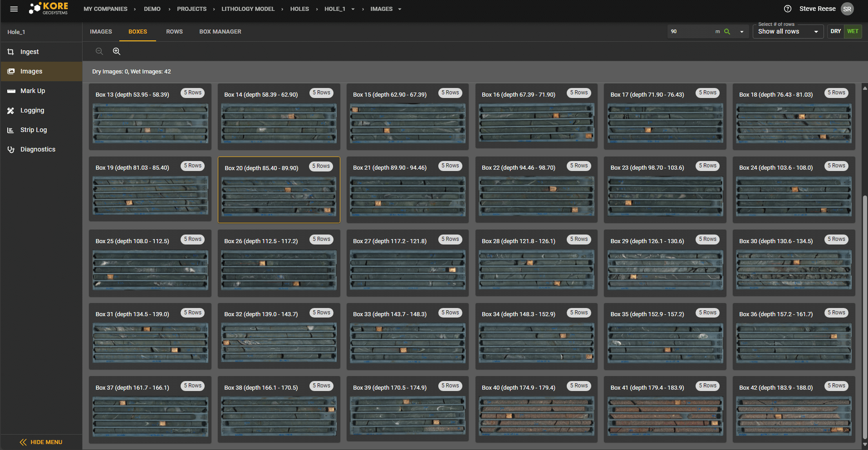Open Box 28 core image thumbnail
This screenshot has height=450, width=868.
(x=536, y=270)
